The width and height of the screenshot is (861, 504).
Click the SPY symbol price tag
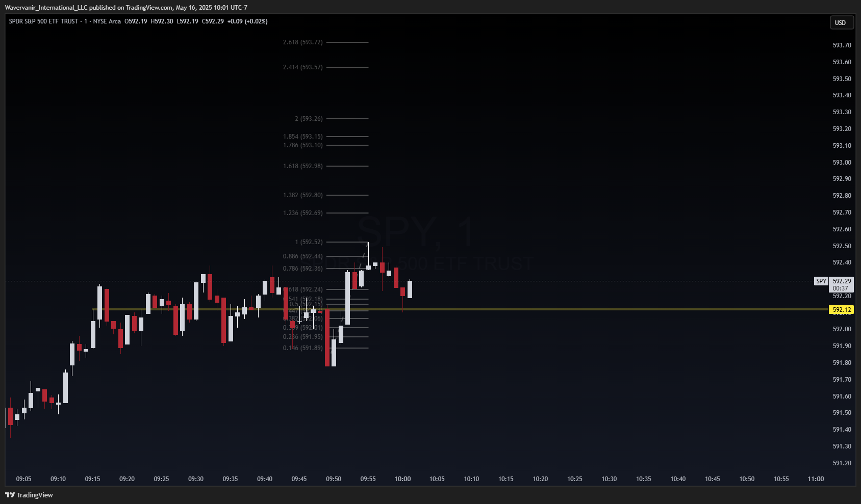[x=821, y=281]
